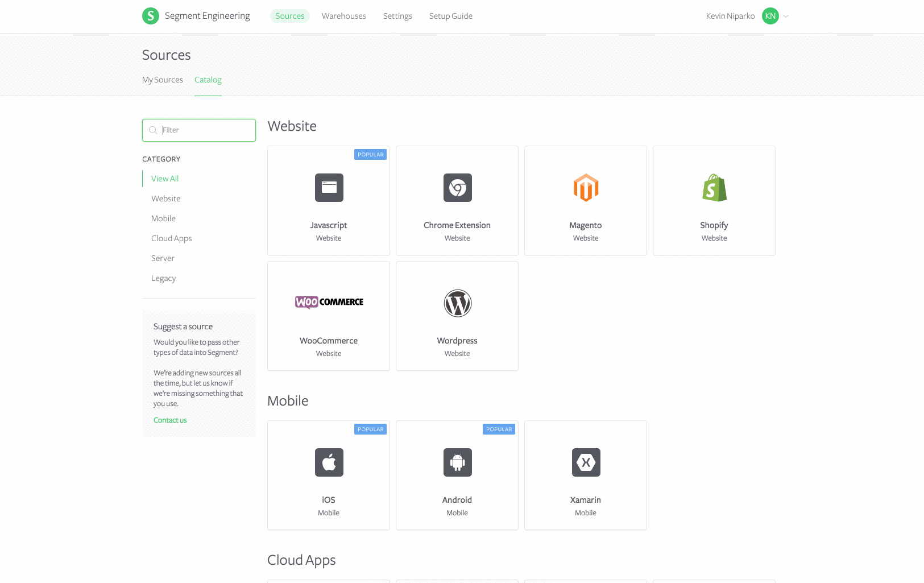The height and width of the screenshot is (583, 924).
Task: Click the iOS card title
Action: [329, 500]
